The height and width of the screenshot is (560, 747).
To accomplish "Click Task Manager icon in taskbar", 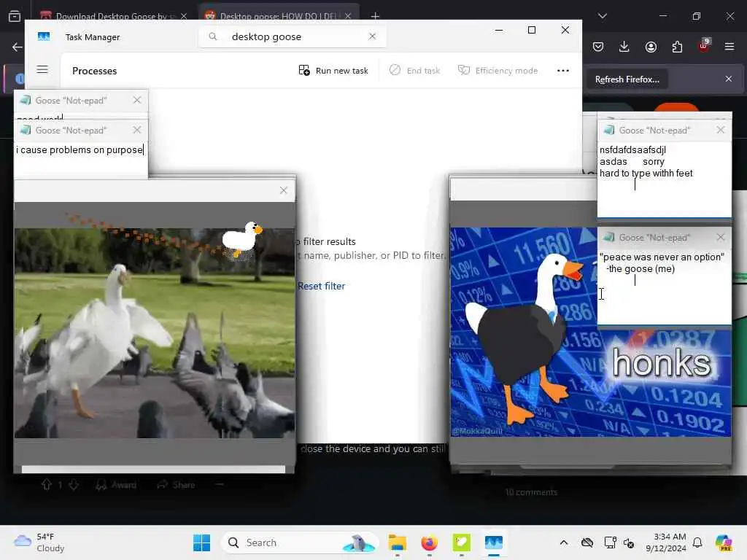I will [494, 542].
